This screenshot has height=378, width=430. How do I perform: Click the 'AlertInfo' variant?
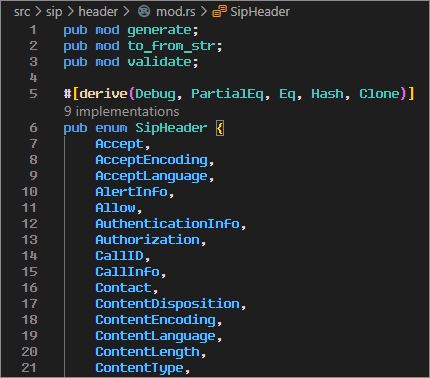click(131, 192)
